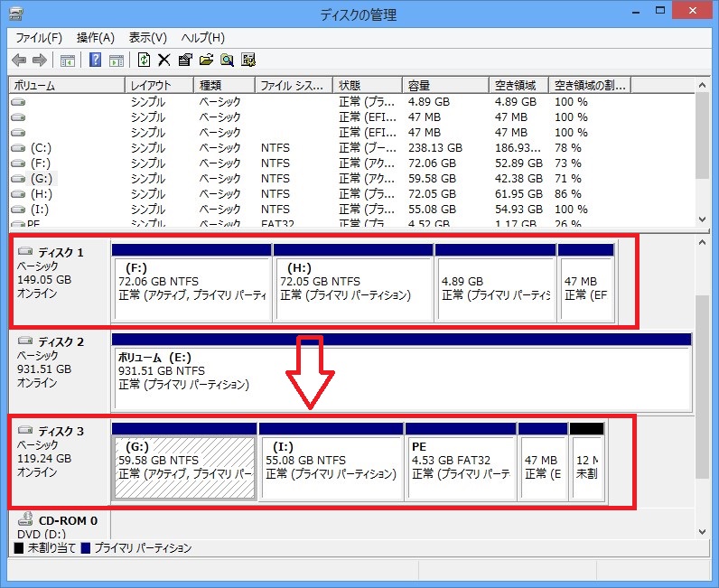Open Properties toolbar icon
The height and width of the screenshot is (588, 719).
tap(185, 61)
